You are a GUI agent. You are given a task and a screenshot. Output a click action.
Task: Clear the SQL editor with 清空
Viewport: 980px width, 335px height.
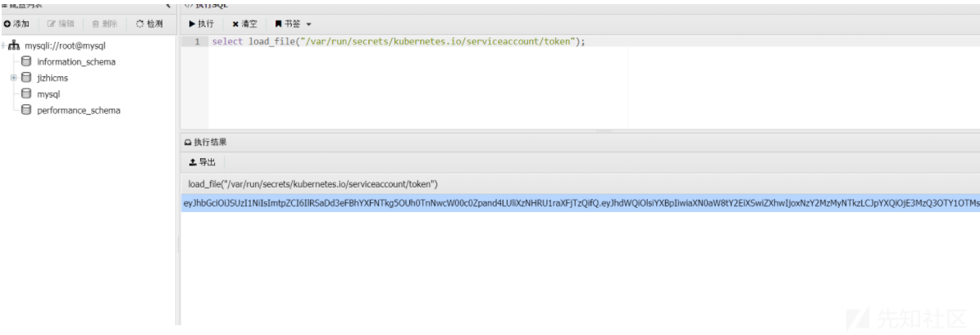[x=244, y=24]
